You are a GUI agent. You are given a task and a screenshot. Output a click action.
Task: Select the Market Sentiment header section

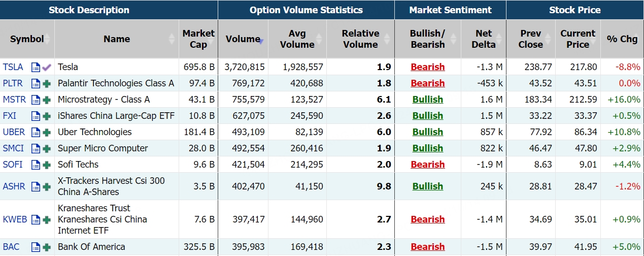tap(450, 10)
